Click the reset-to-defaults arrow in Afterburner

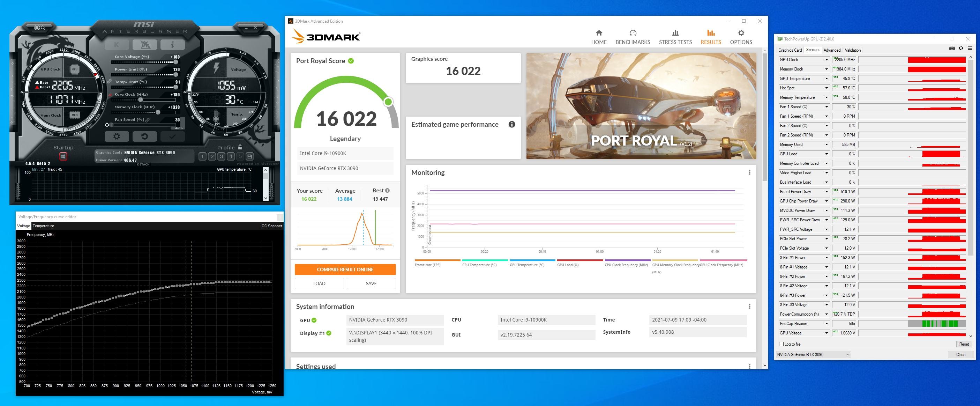click(x=144, y=136)
